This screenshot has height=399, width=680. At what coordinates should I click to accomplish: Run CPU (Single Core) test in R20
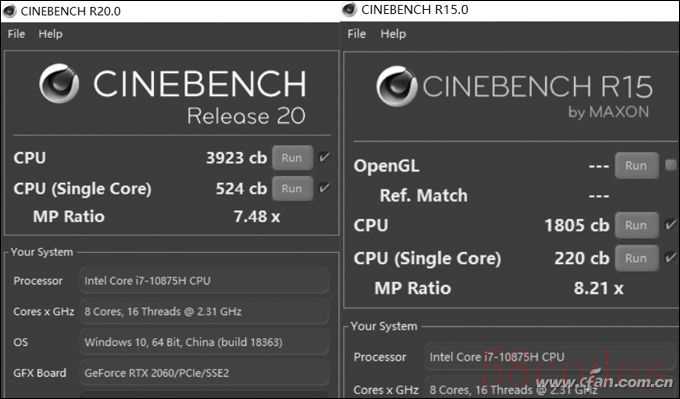coord(292,188)
